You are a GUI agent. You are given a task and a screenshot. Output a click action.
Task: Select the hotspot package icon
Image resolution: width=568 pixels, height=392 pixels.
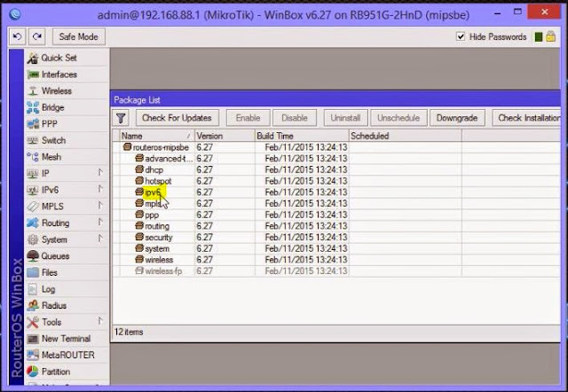pos(139,181)
